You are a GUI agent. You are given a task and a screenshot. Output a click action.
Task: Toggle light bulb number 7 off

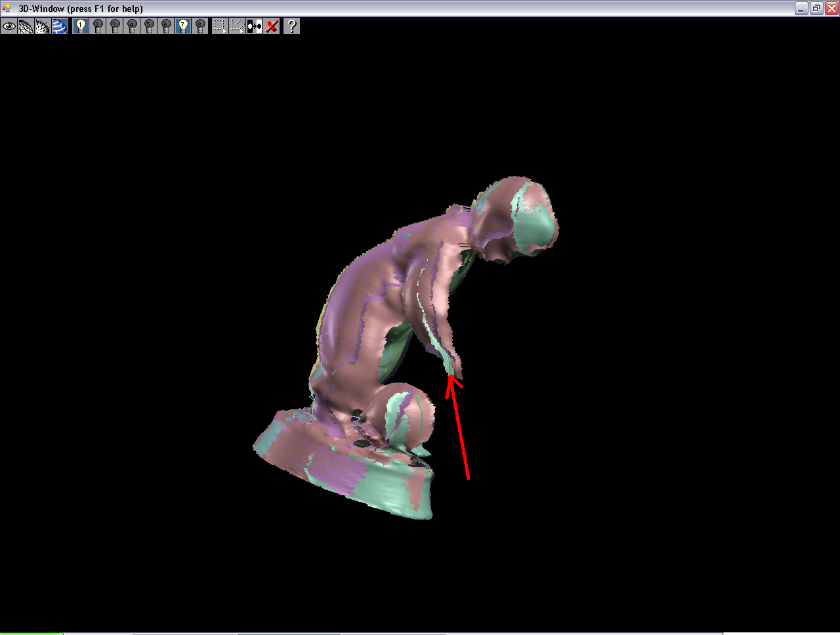(183, 26)
